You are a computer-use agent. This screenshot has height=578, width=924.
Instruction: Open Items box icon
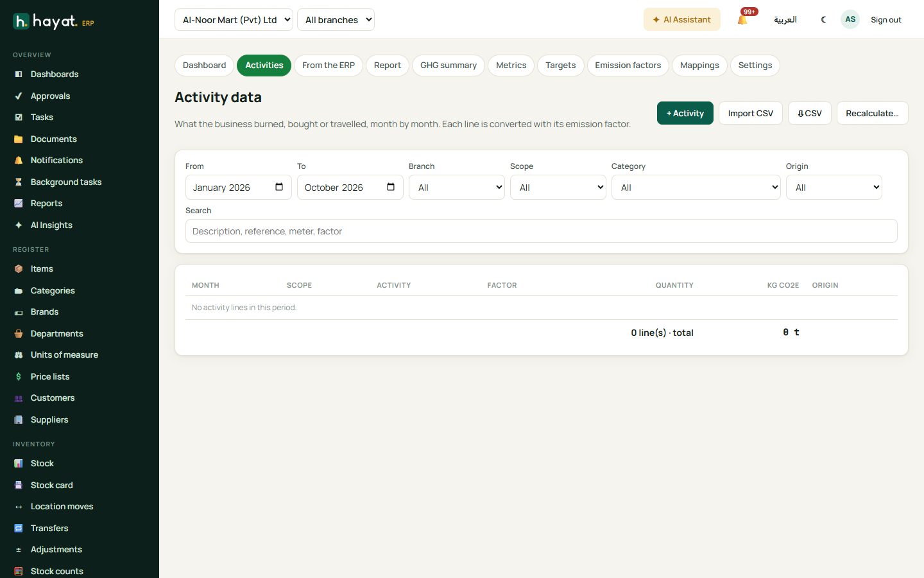(x=19, y=269)
